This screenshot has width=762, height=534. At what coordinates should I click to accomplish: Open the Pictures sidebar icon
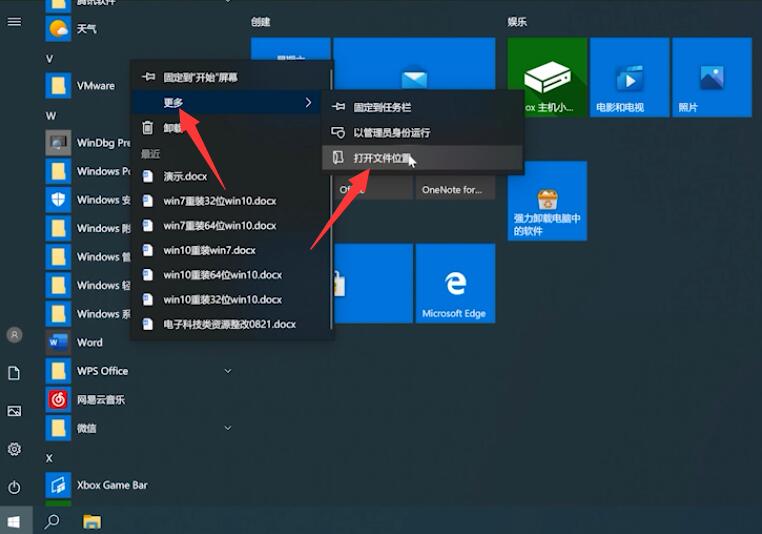coord(14,411)
